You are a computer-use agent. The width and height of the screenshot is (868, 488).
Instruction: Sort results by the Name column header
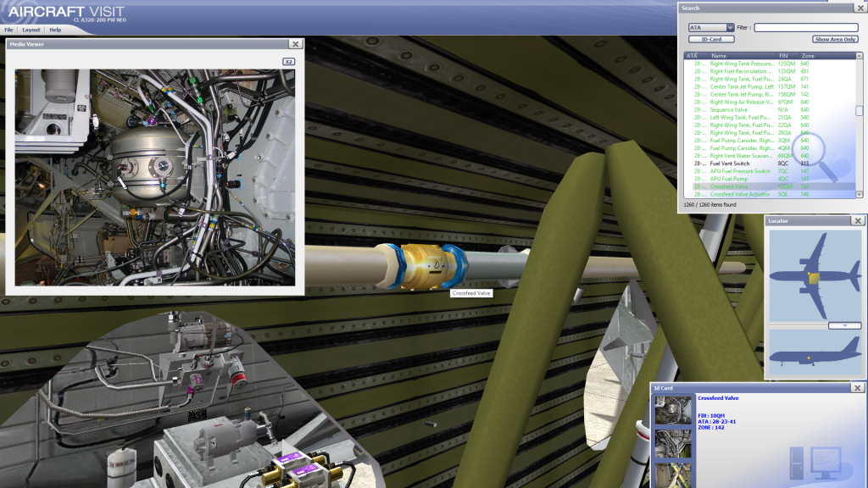[x=743, y=56]
